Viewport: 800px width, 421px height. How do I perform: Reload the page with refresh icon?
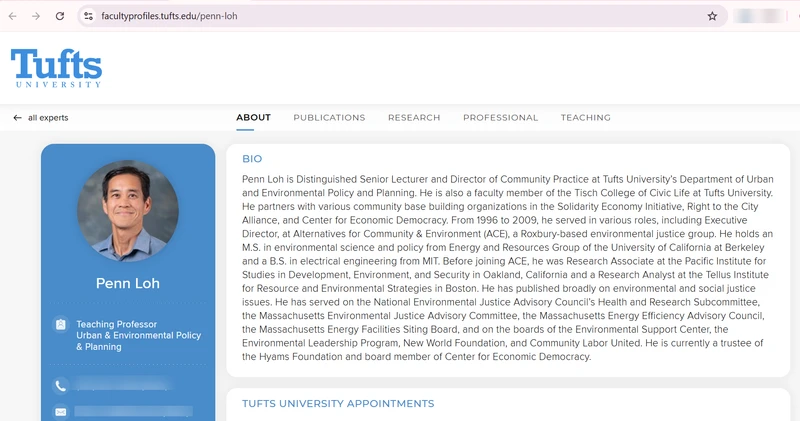click(x=60, y=16)
